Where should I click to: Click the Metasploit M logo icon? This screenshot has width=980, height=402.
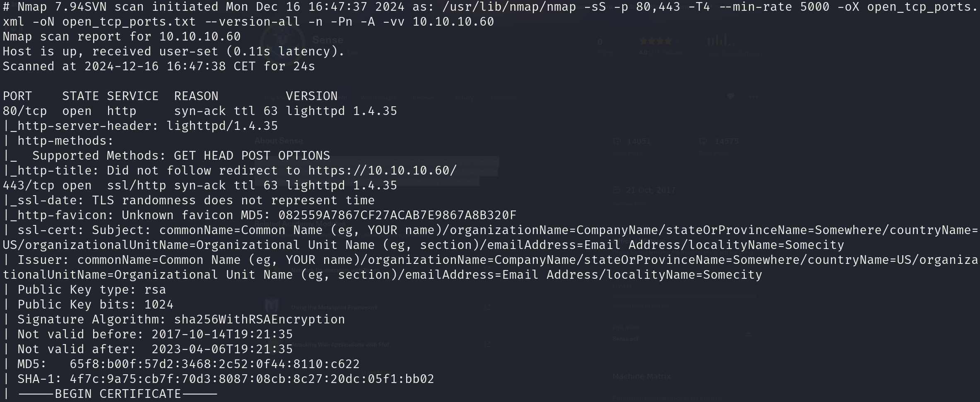[x=272, y=306]
